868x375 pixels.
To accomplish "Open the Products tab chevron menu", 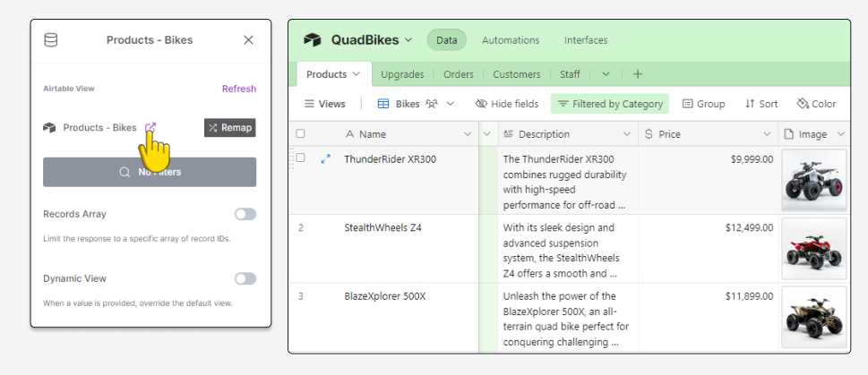I will (356, 74).
